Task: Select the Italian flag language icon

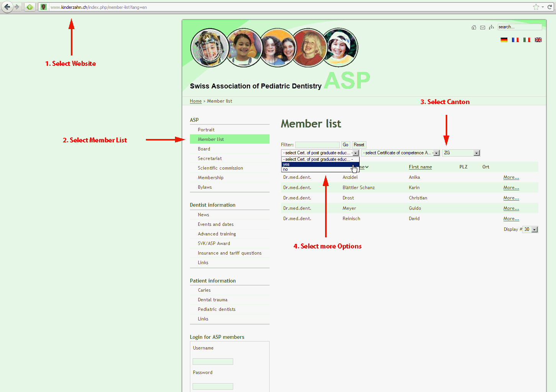Action: click(x=527, y=40)
